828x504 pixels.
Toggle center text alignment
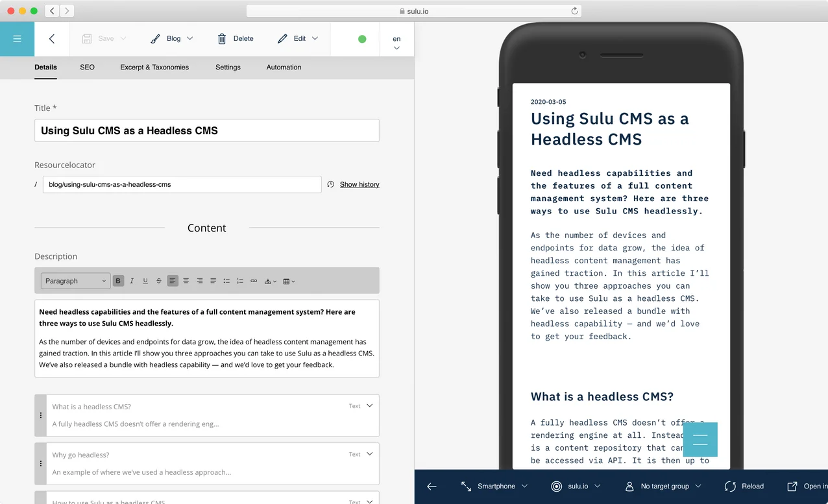186,280
